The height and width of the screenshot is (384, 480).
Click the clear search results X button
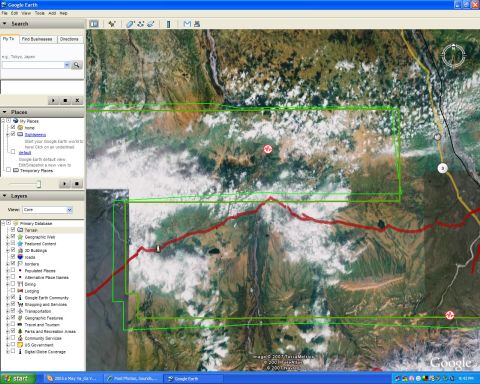[77, 100]
